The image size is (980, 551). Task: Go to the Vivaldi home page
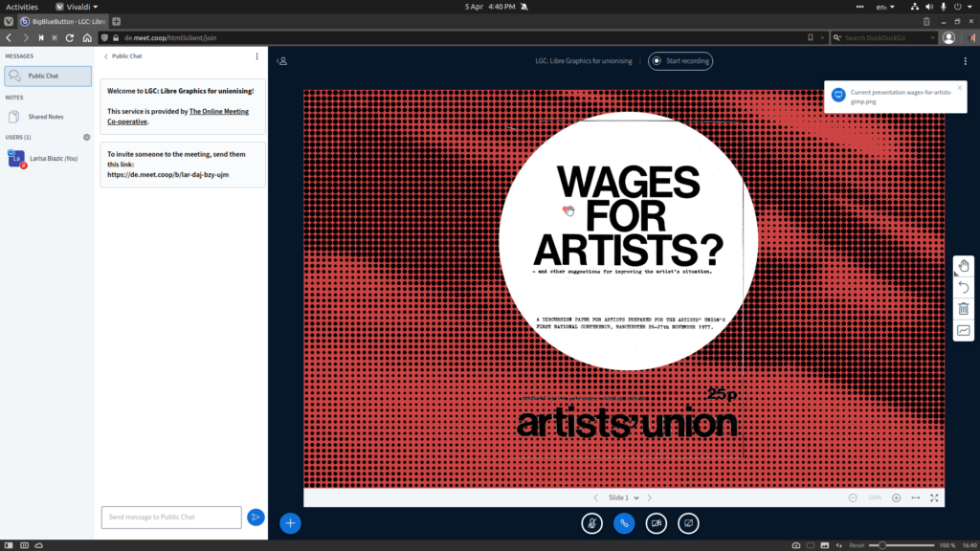pyautogui.click(x=87, y=38)
